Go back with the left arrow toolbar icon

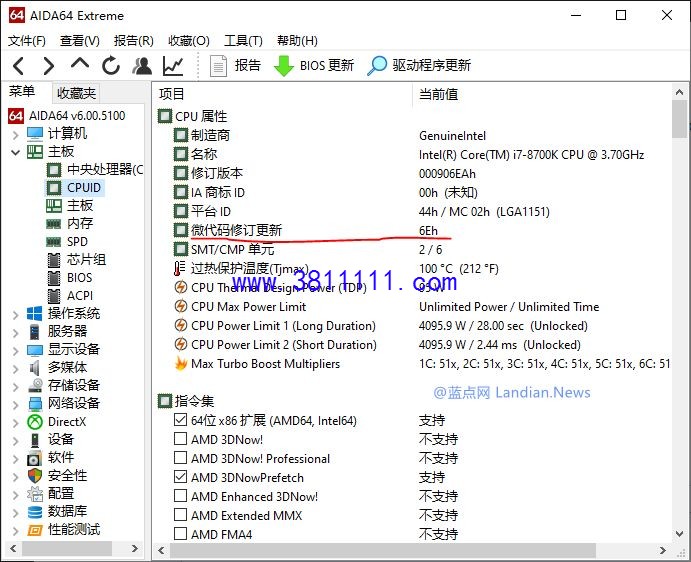coord(19,66)
